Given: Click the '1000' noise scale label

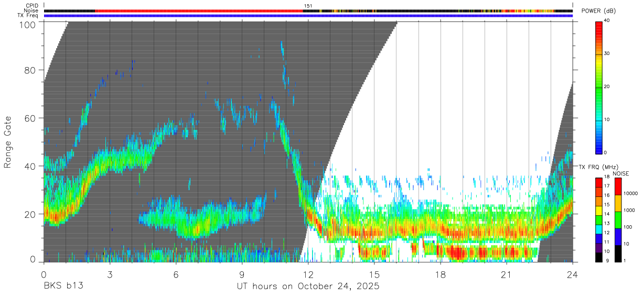Looking at the screenshot, I should coord(628,211).
